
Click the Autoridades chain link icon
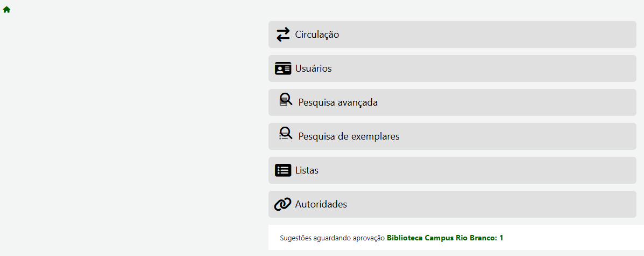tap(283, 204)
